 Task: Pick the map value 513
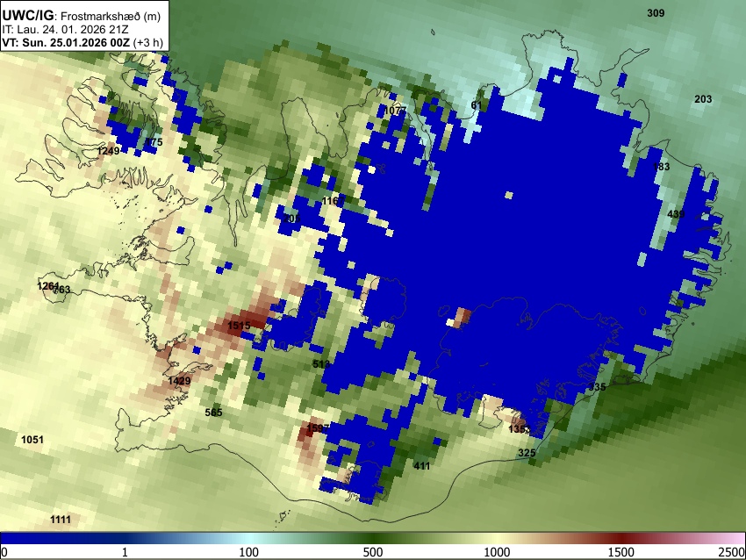point(321,364)
